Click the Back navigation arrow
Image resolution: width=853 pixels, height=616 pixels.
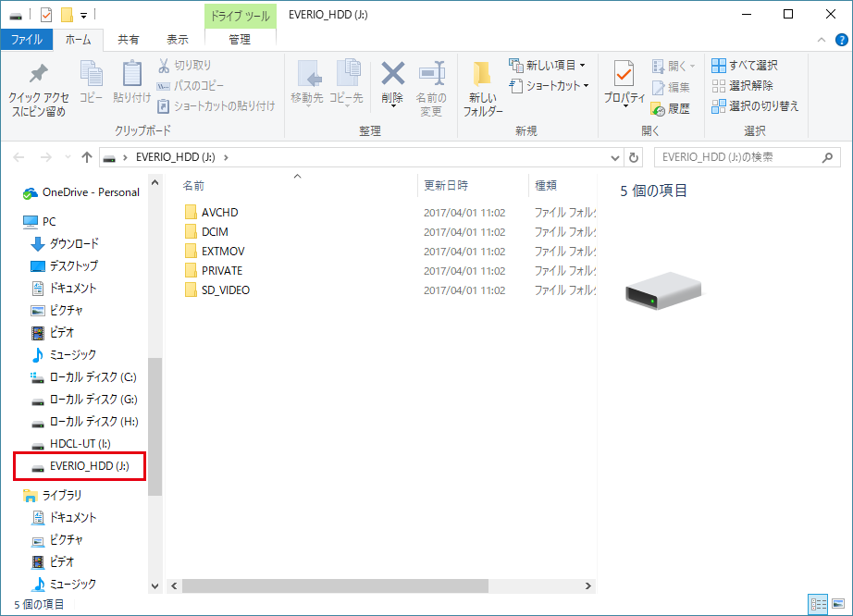coord(19,157)
